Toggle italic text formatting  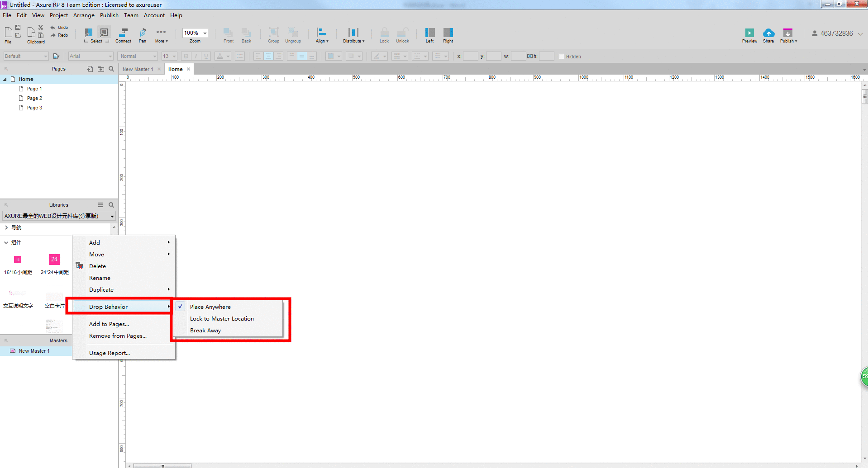[196, 56]
